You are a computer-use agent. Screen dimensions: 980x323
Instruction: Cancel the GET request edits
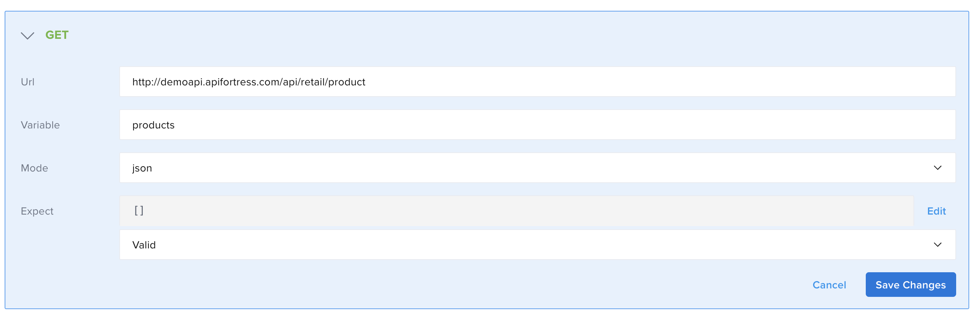coord(829,285)
